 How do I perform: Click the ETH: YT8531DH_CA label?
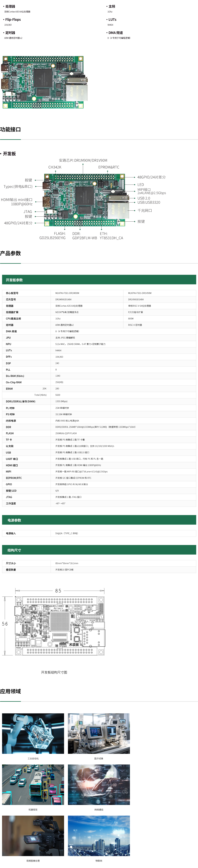click(x=112, y=236)
